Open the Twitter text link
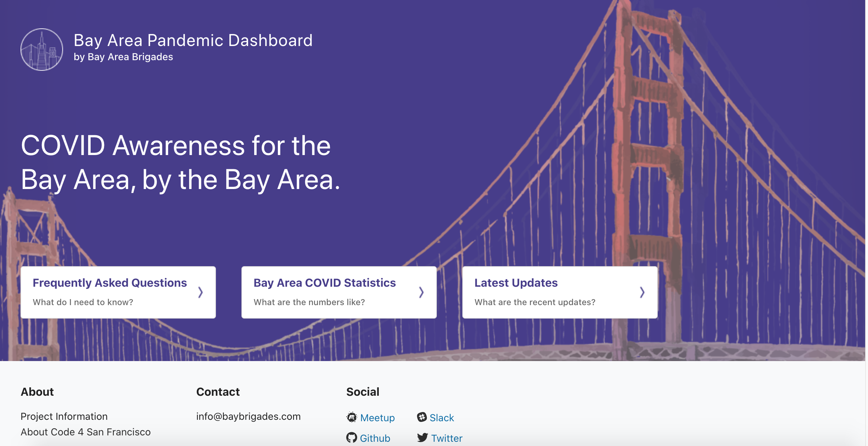Image resolution: width=868 pixels, height=446 pixels. (447, 438)
